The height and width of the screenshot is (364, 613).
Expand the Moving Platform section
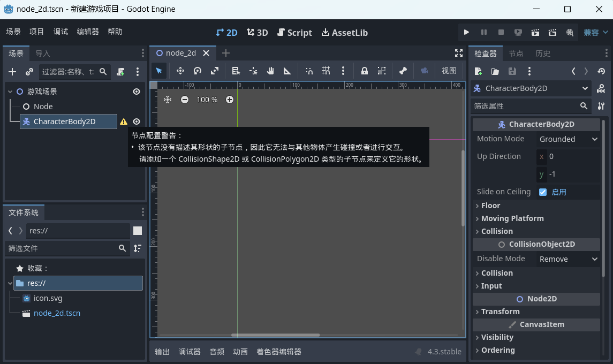(x=512, y=218)
